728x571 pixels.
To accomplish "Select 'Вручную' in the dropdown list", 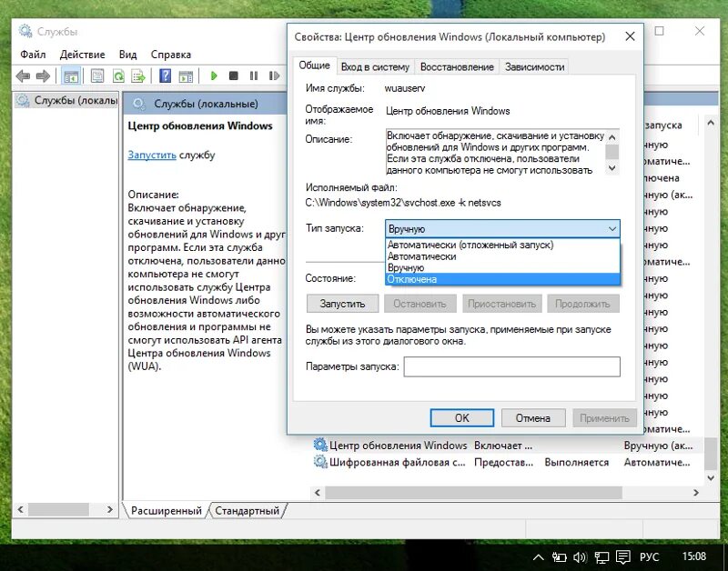I will click(503, 267).
